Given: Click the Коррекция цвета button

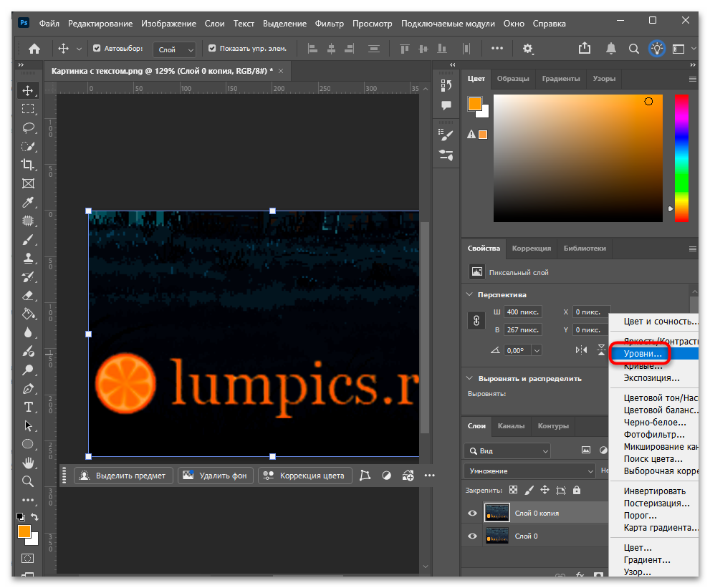Looking at the screenshot, I should [x=305, y=476].
